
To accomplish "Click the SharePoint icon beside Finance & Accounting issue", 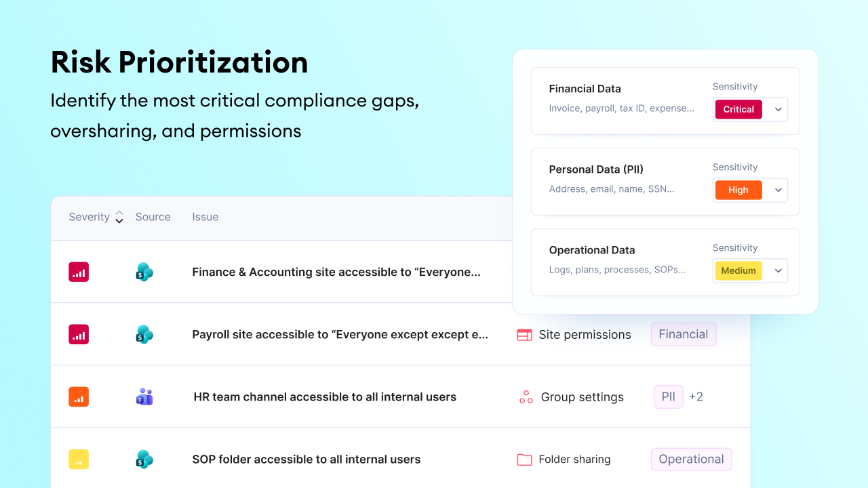I will 144,272.
